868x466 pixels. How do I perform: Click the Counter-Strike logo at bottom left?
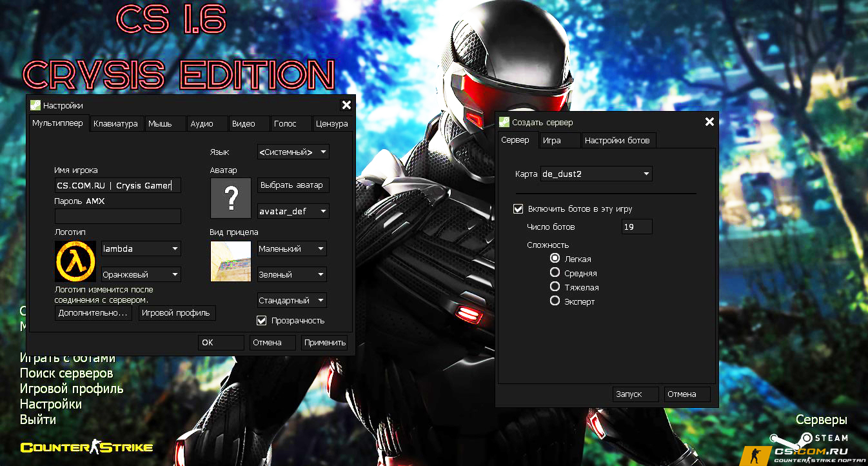coord(86,447)
